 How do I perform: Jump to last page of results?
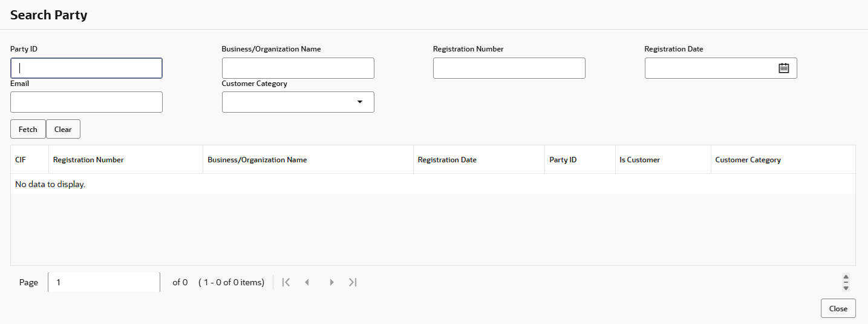(x=353, y=282)
